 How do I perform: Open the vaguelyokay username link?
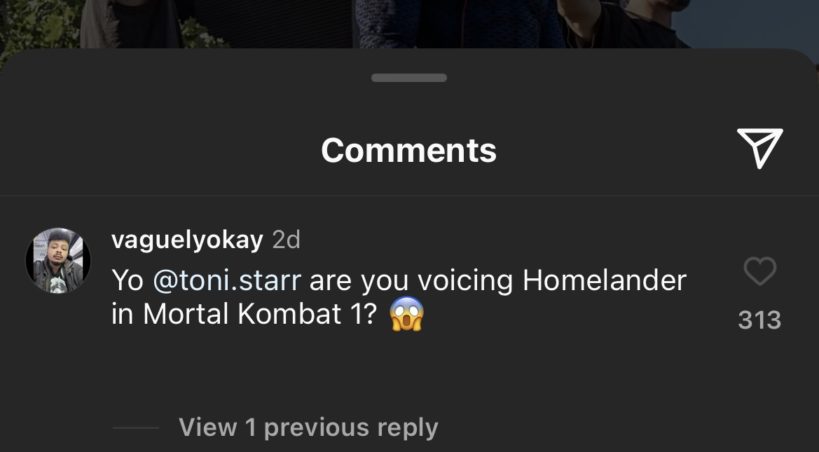pyautogui.click(x=187, y=240)
